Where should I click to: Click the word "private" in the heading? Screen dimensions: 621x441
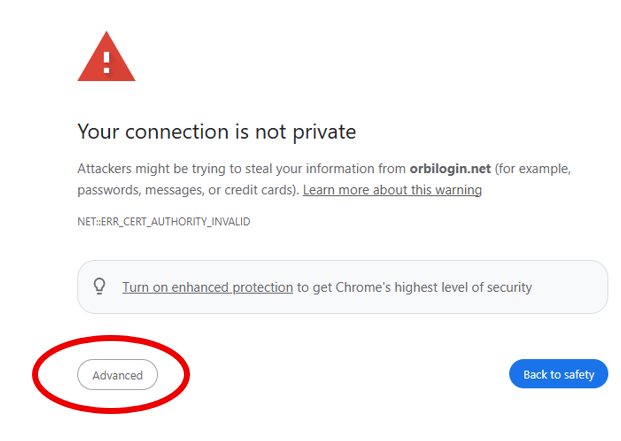point(324,132)
